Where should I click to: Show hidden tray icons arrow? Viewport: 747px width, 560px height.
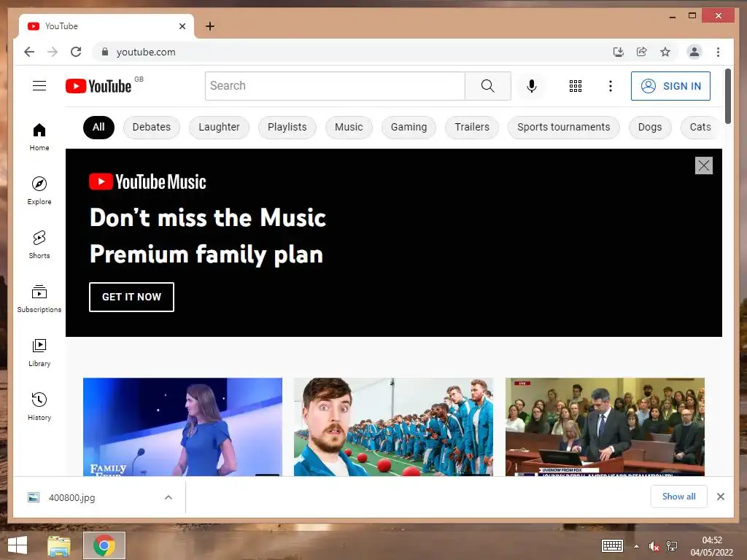pyautogui.click(x=636, y=546)
